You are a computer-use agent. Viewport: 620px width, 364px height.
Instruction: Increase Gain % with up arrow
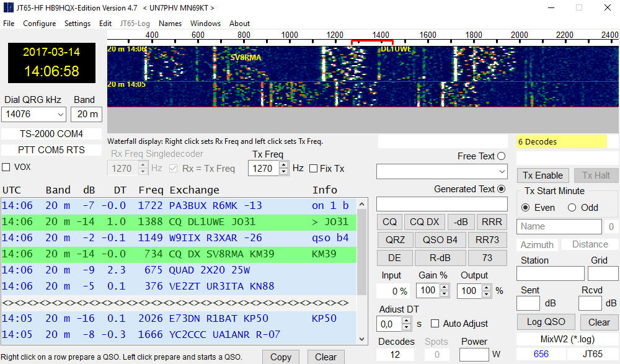445,287
